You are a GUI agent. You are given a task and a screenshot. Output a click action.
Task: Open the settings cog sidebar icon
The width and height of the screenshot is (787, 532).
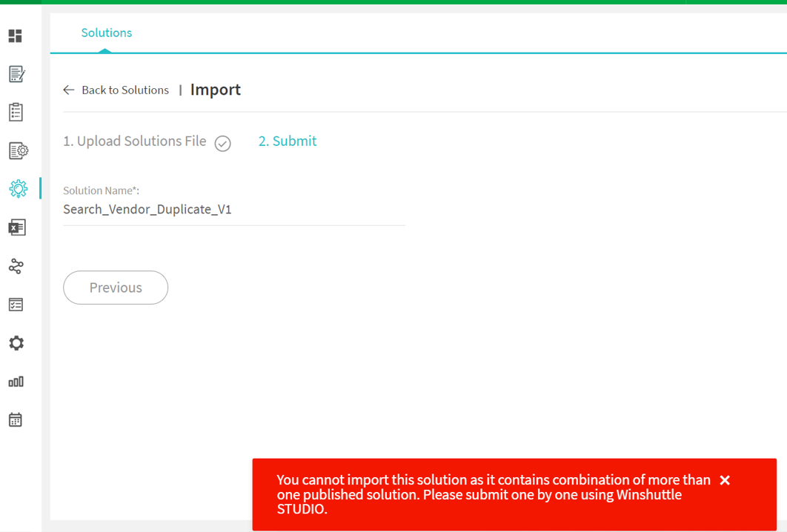tap(16, 343)
